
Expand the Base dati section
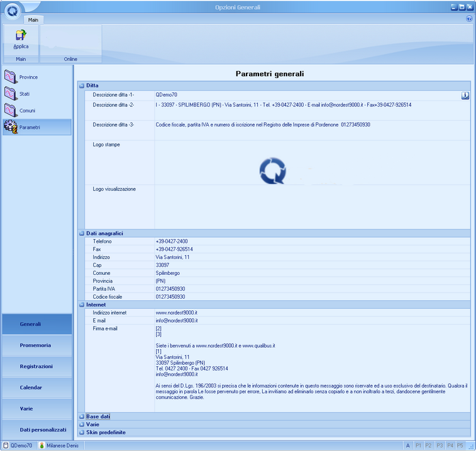point(81,416)
